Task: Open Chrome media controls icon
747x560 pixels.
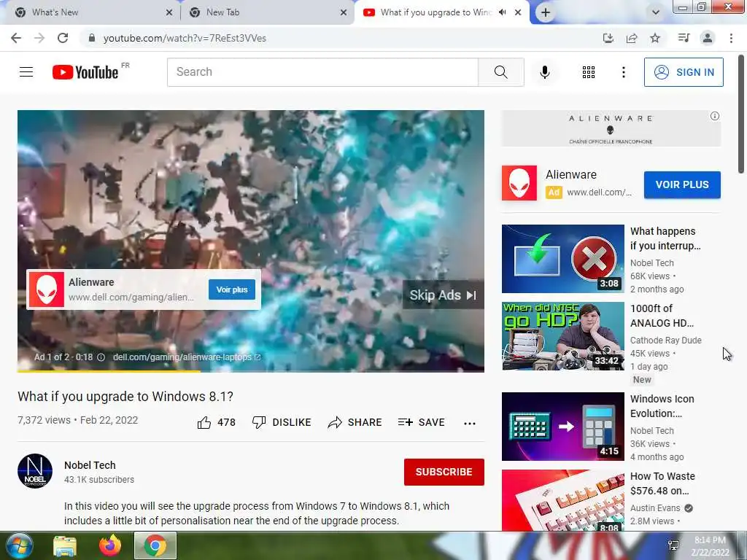Action: point(684,38)
